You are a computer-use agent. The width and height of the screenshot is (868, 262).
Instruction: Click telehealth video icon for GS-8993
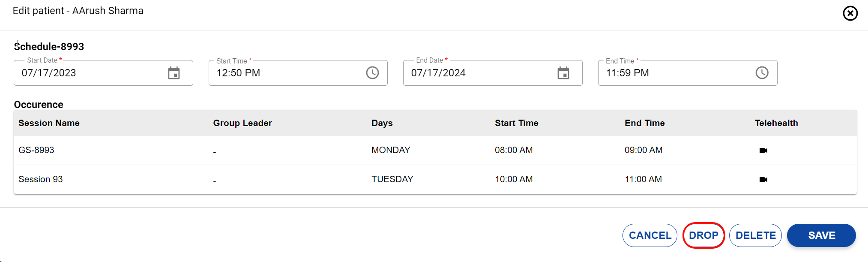763,151
